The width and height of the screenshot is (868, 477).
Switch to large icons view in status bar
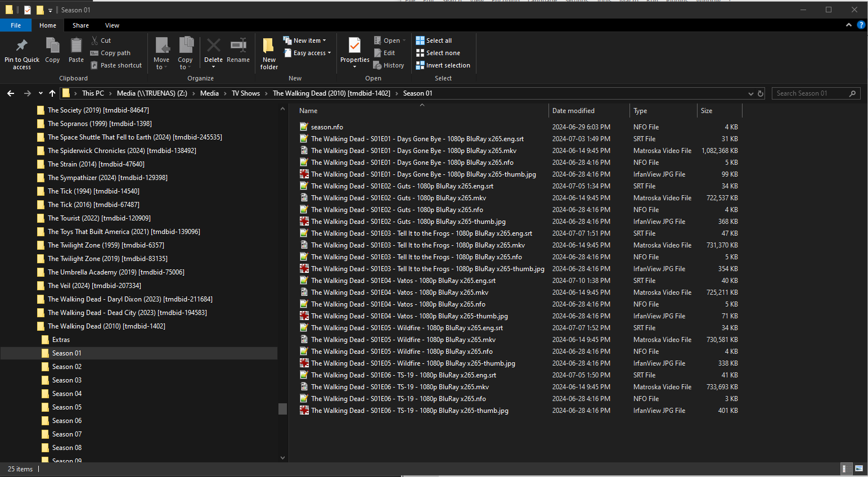pos(858,469)
